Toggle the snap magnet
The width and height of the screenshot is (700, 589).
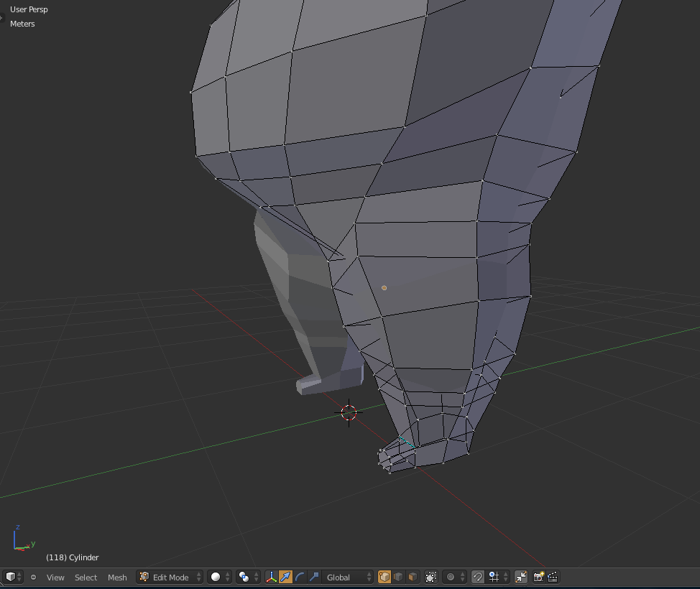[x=478, y=577]
